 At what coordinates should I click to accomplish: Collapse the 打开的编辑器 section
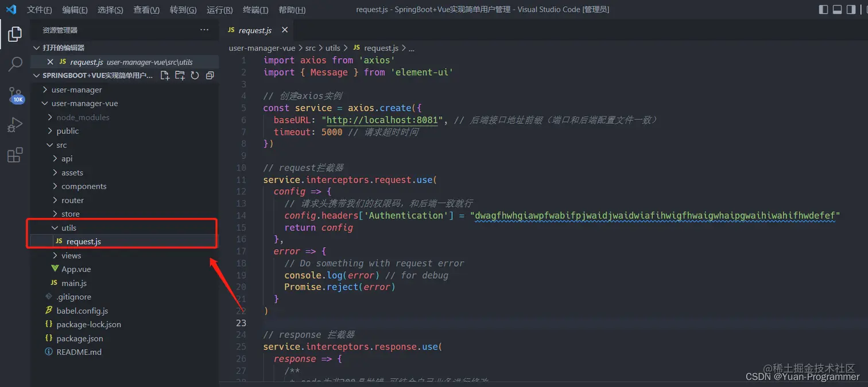pos(125,48)
